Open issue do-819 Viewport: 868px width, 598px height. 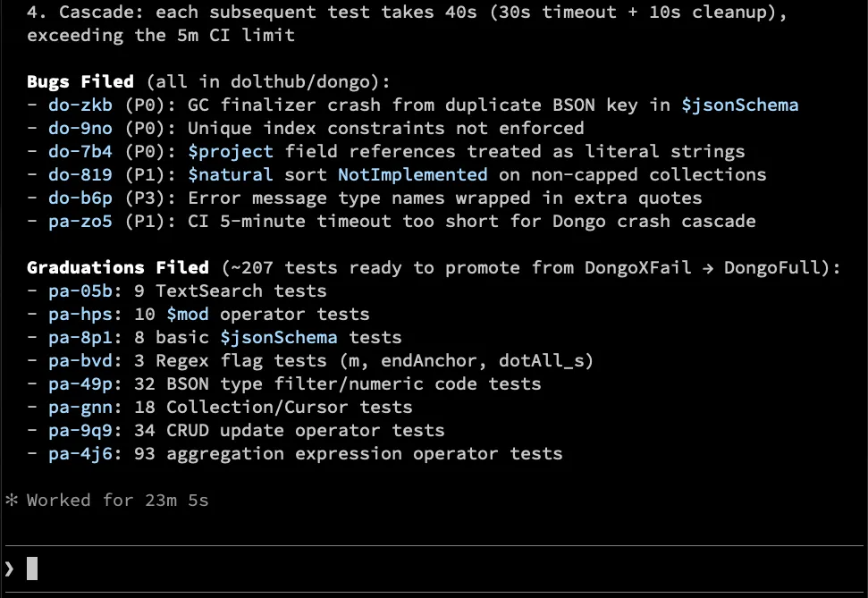80,175
